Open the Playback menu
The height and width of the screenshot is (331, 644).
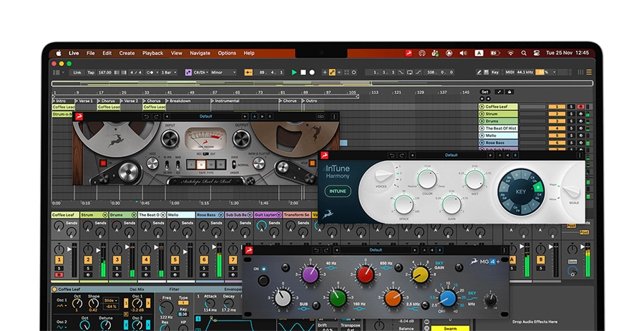pos(153,53)
